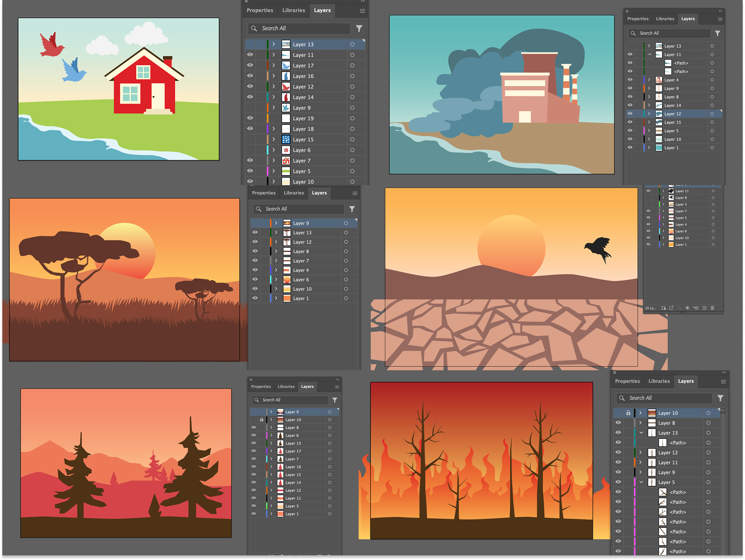Click the Create New Layer icon

[705, 308]
